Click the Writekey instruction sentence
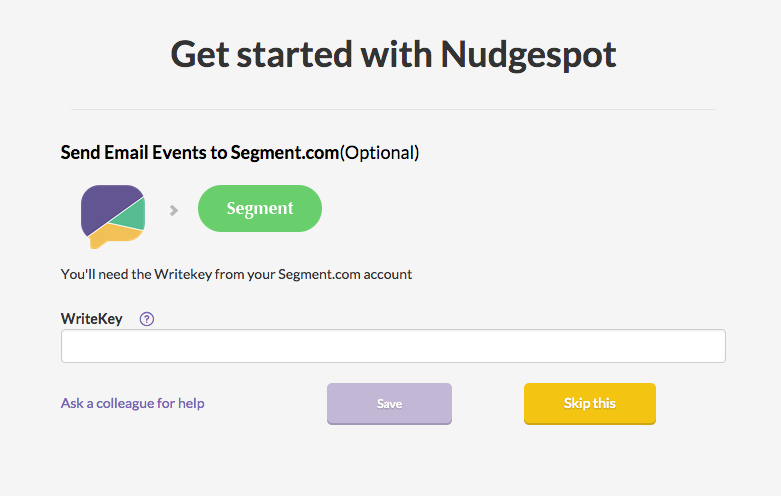This screenshot has height=496, width=781. pyautogui.click(x=236, y=273)
